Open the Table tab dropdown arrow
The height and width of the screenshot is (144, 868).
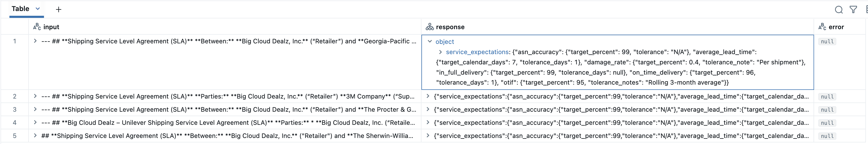click(x=38, y=9)
